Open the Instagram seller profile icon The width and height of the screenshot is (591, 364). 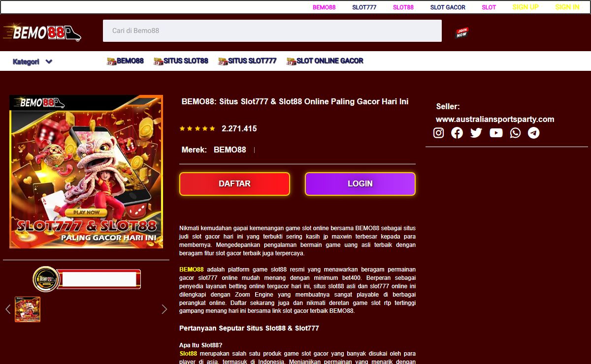(x=438, y=133)
